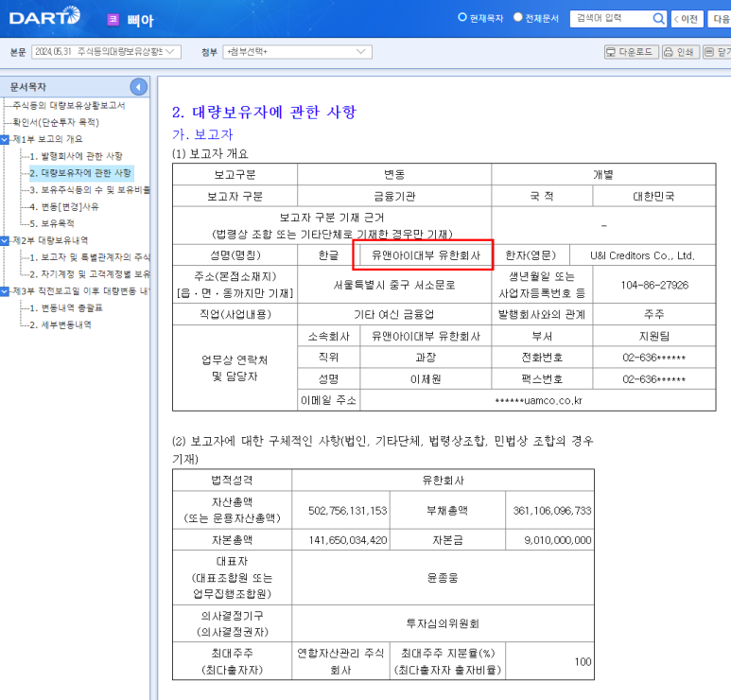
Task: Collapse the 제3부 직전보고일 이후 tree node
Action: 5,291
